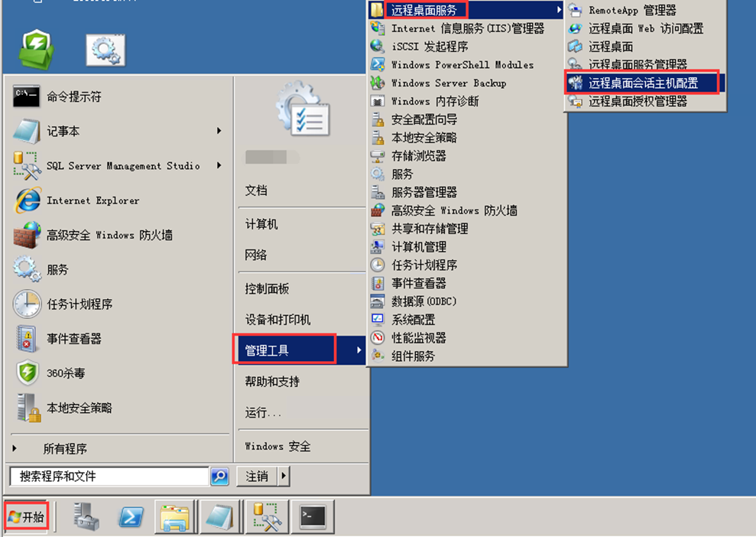Click 文档 in Start menu
756x537 pixels.
256,190
